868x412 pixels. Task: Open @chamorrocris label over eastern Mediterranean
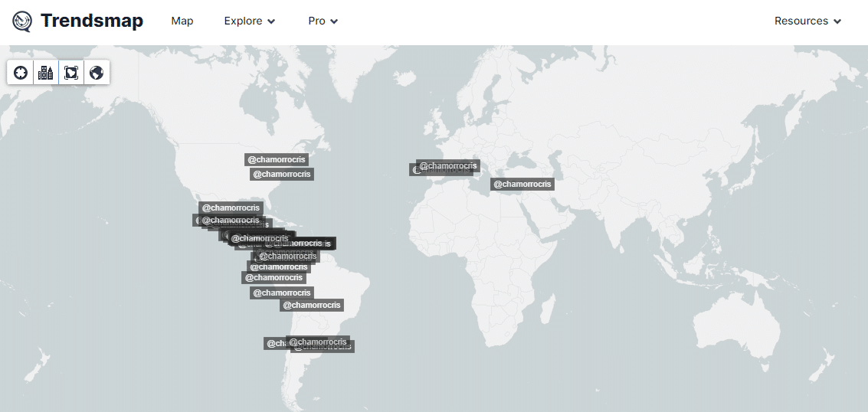522,184
